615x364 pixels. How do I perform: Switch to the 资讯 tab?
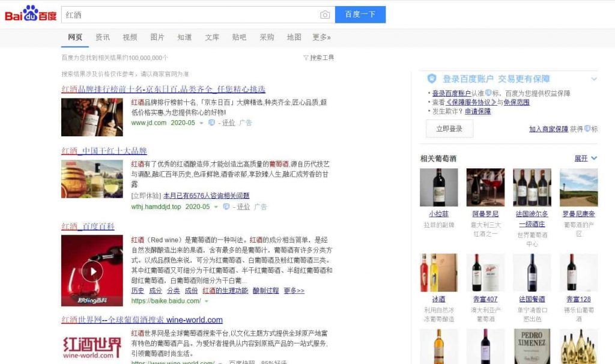[x=102, y=37]
